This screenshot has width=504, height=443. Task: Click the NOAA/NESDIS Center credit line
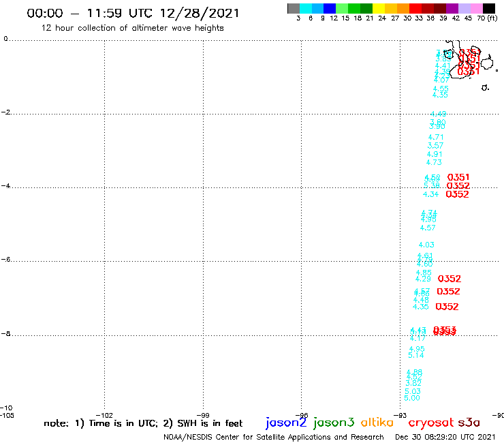274,438
